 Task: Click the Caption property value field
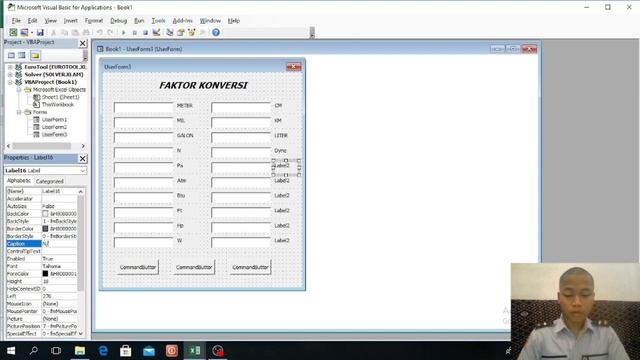[x=59, y=244]
